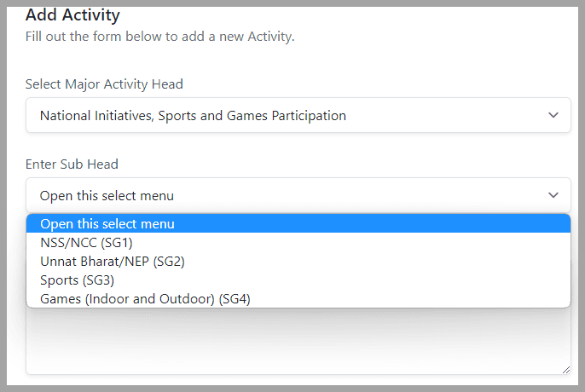Image resolution: width=585 pixels, height=392 pixels.
Task: Click the 'Add Activity' heading
Action: coord(72,15)
